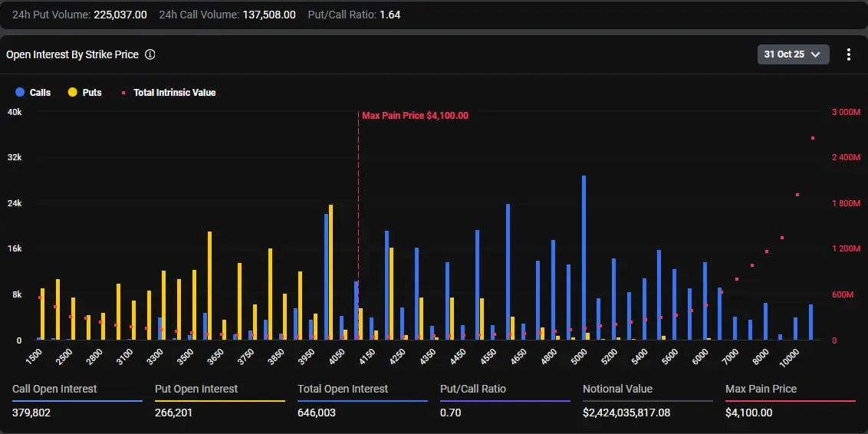868x434 pixels.
Task: Click the yellow Puts legend dot
Action: tap(73, 92)
